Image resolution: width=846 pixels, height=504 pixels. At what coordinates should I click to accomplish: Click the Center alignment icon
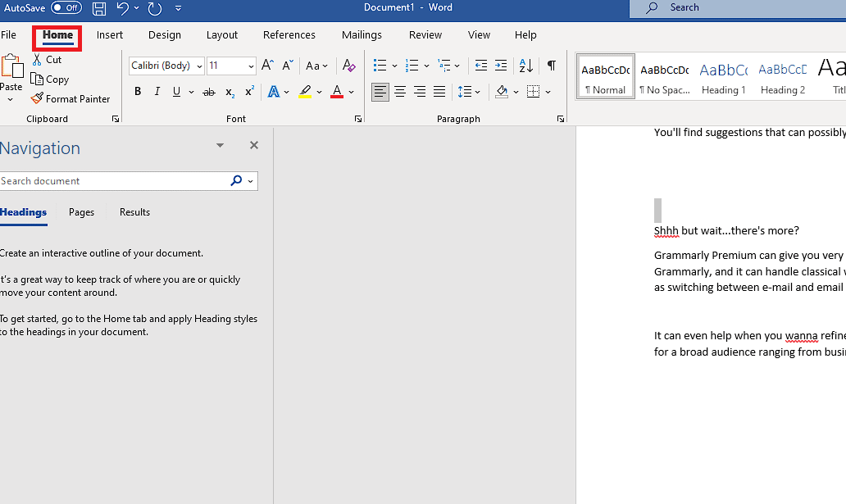(400, 92)
